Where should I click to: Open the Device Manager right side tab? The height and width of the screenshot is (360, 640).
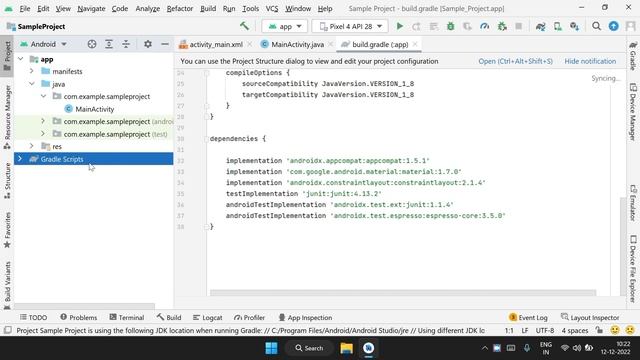(633, 112)
